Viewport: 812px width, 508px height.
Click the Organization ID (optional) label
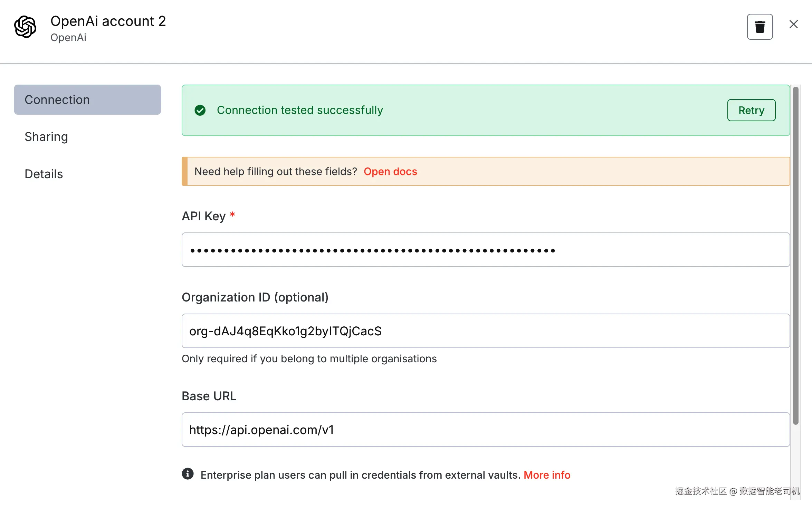point(255,297)
